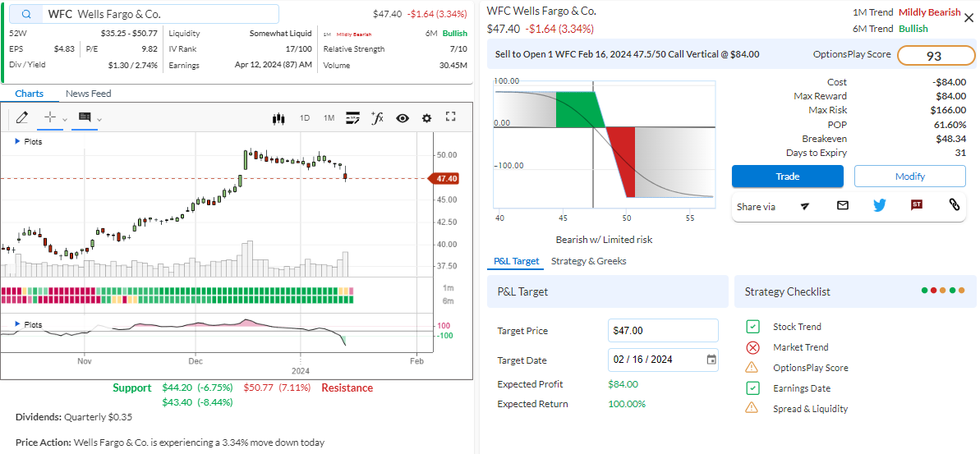Open the chart templates icon
This screenshot has width=980, height=454.
[x=353, y=117]
